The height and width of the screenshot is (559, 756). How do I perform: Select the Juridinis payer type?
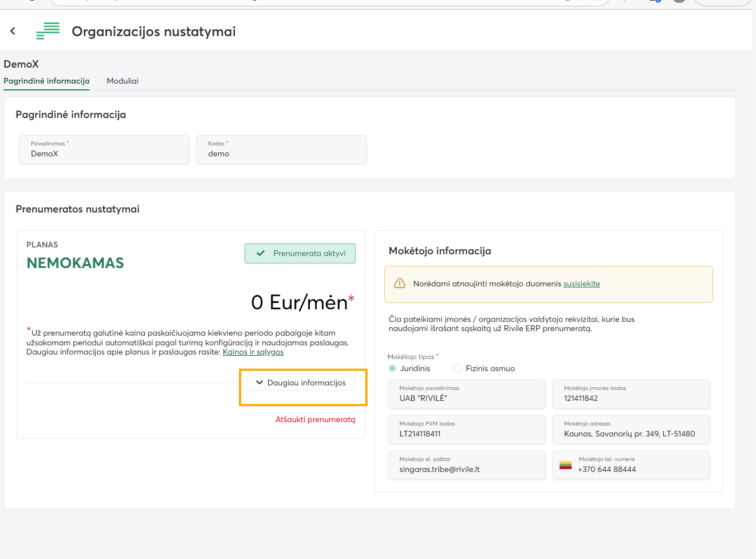pos(392,368)
